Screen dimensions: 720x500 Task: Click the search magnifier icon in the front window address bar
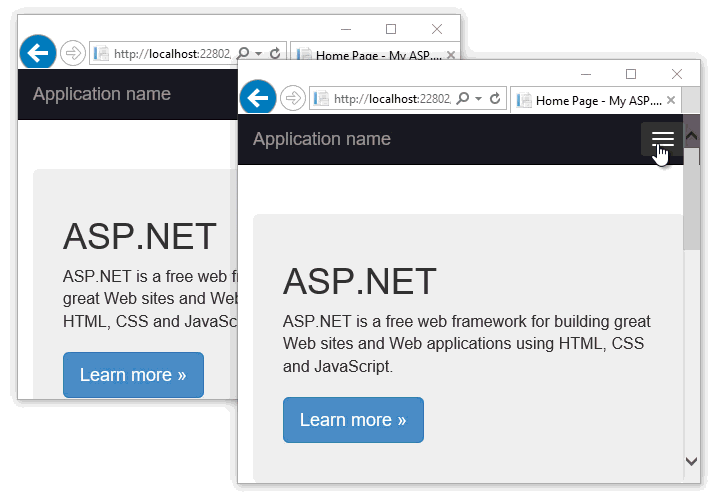pos(463,99)
